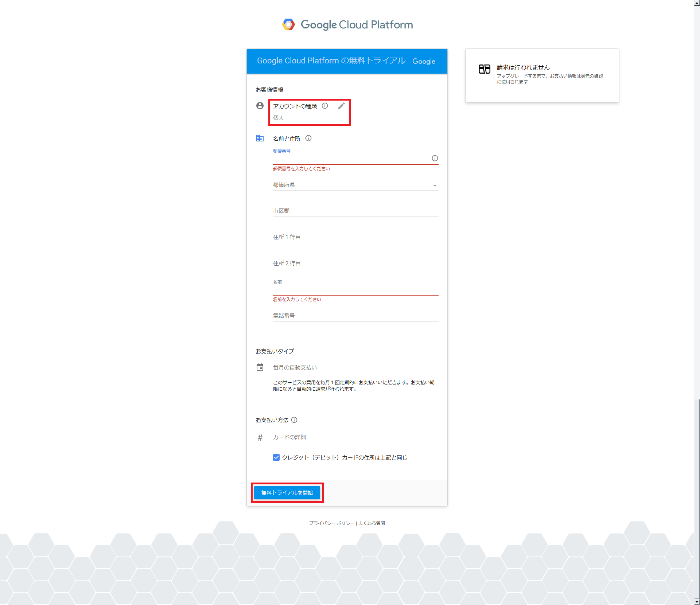Click the 郵便番号を入力してください error message

[x=302, y=168]
